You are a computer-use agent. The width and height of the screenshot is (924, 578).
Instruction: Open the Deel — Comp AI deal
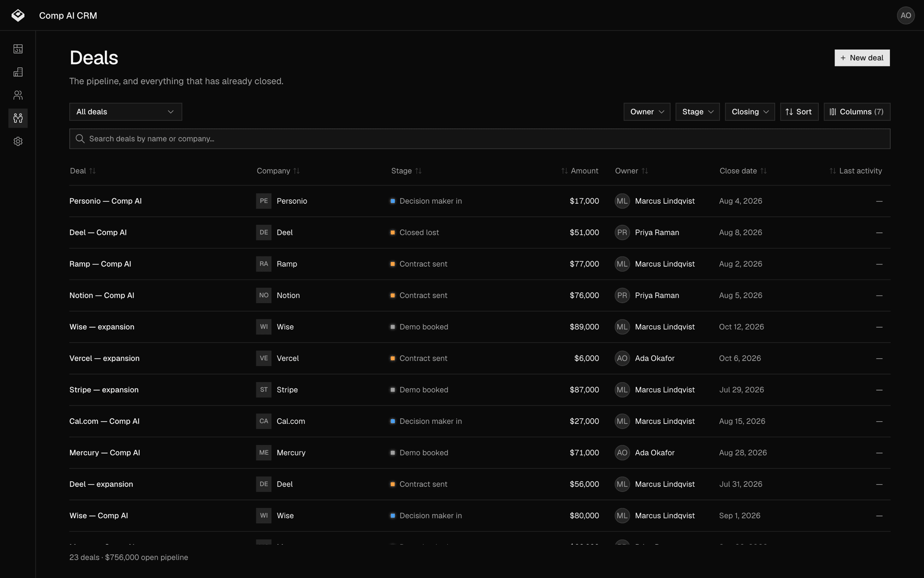tap(98, 232)
